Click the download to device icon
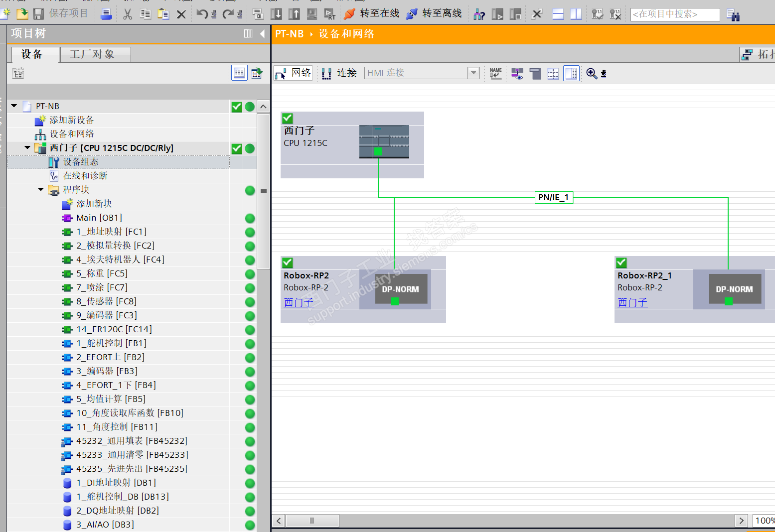 pyautogui.click(x=276, y=14)
